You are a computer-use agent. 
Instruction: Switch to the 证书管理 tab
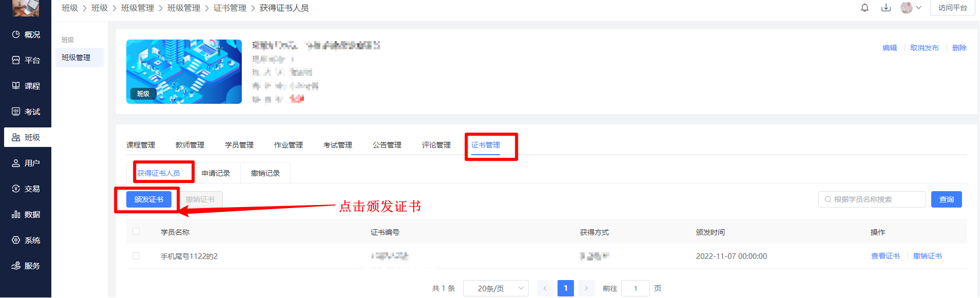(486, 145)
